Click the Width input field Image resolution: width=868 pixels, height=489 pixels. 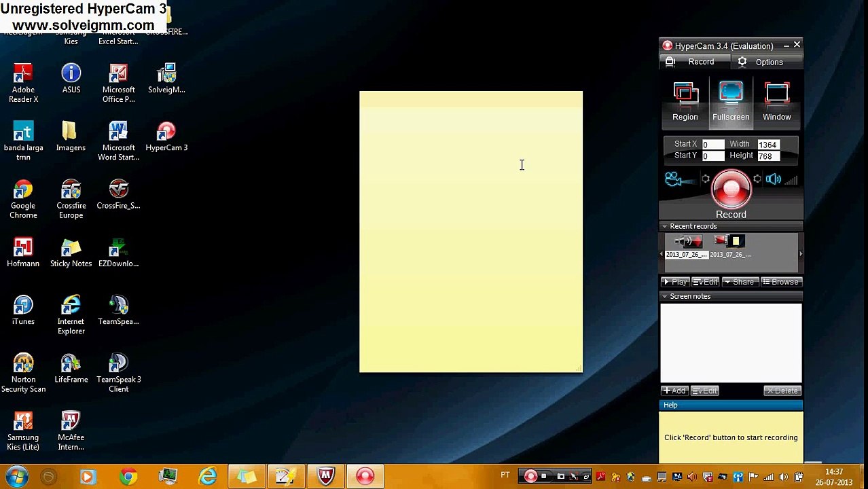tap(769, 145)
